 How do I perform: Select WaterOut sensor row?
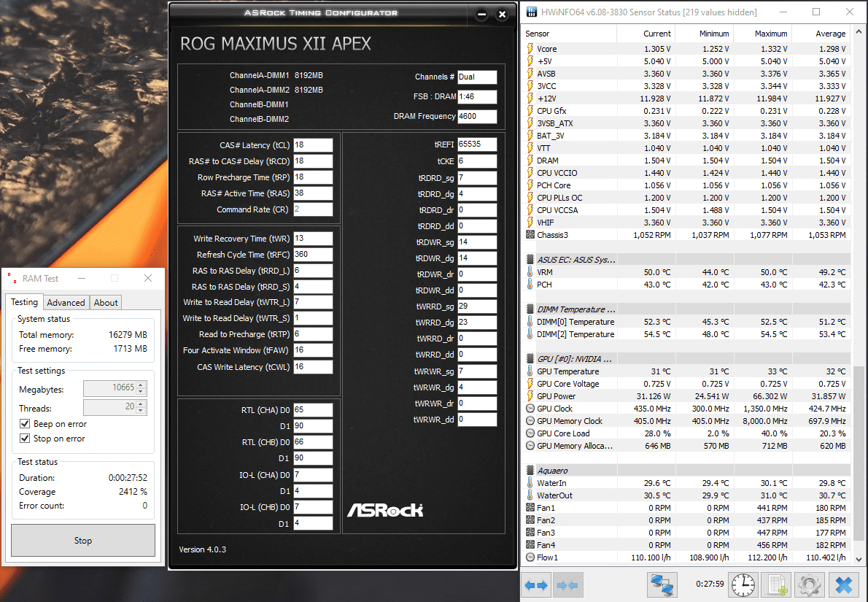[x=686, y=495]
